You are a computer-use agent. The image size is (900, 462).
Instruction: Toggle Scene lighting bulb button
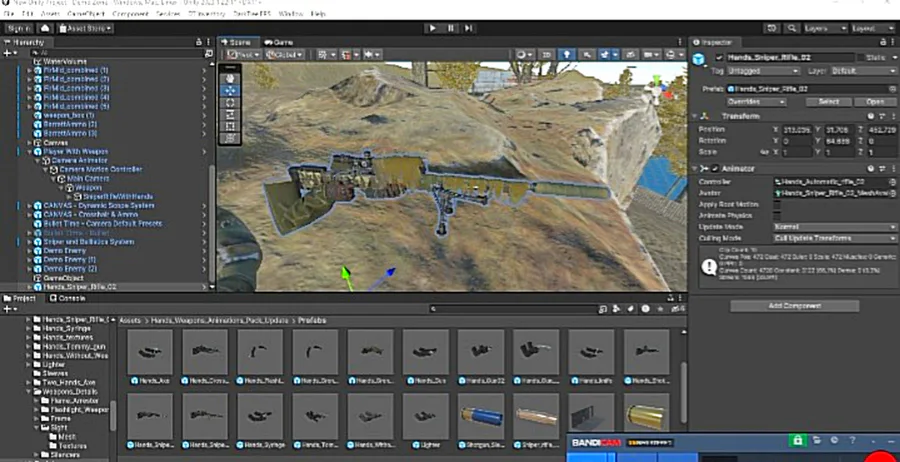tap(567, 55)
